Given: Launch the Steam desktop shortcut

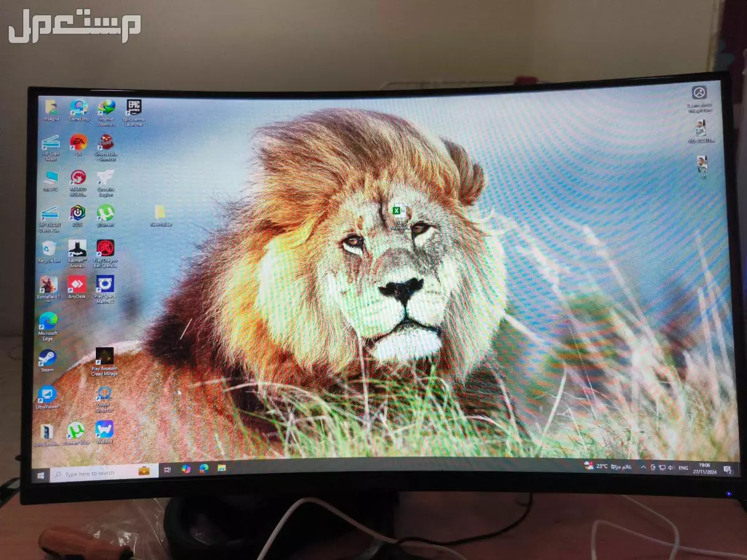Looking at the screenshot, I should click(x=47, y=361).
